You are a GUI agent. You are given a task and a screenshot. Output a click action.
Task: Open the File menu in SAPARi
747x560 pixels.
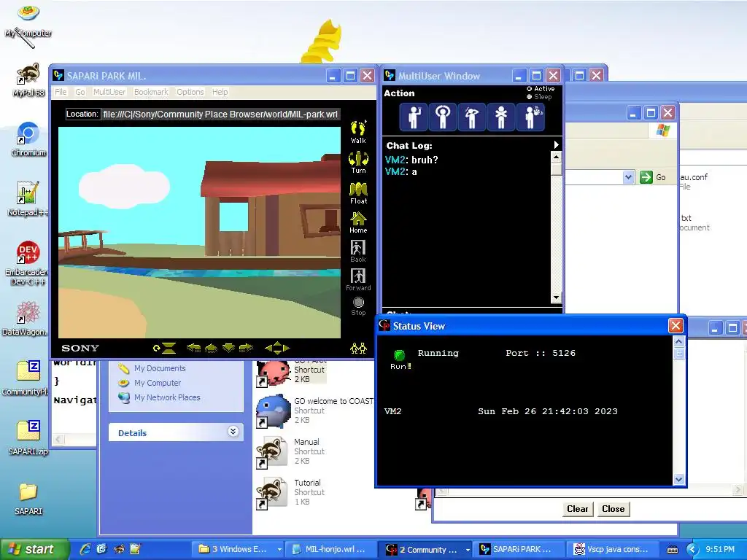[61, 92]
